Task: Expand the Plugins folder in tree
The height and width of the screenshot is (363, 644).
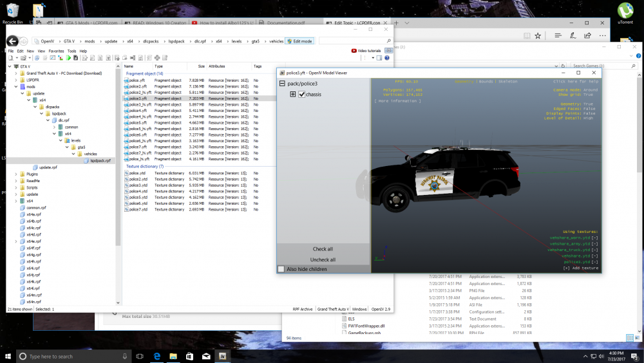Action: pos(15,174)
